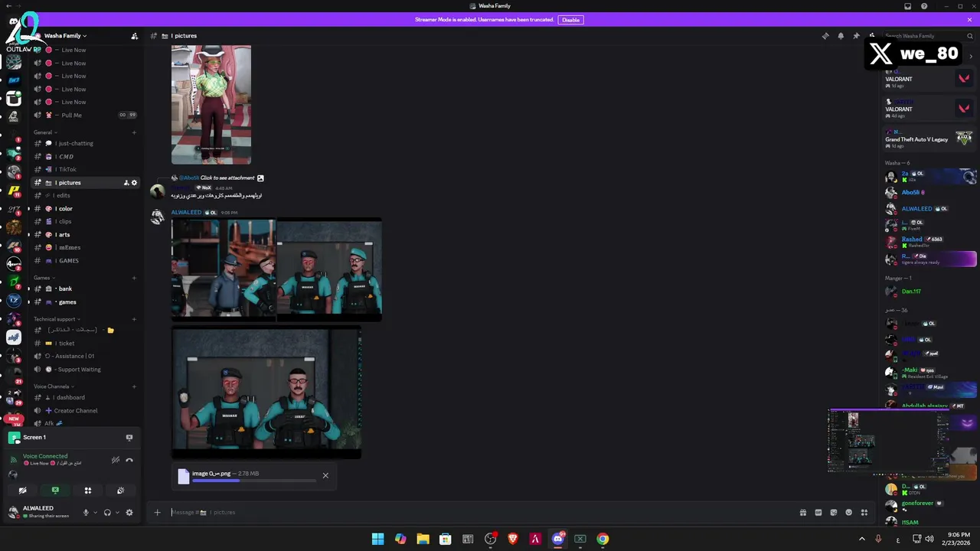Disconnect from voice call

(129, 460)
